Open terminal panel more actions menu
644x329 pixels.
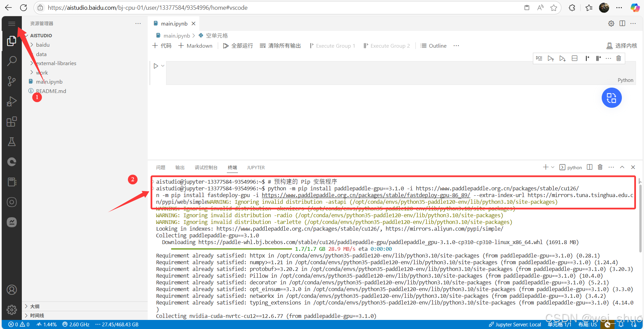(x=611, y=167)
